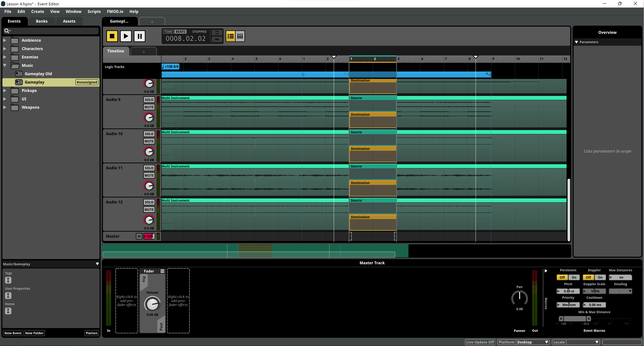Expand the Macros drawer arrow
The image size is (644, 346).
coord(546,271)
